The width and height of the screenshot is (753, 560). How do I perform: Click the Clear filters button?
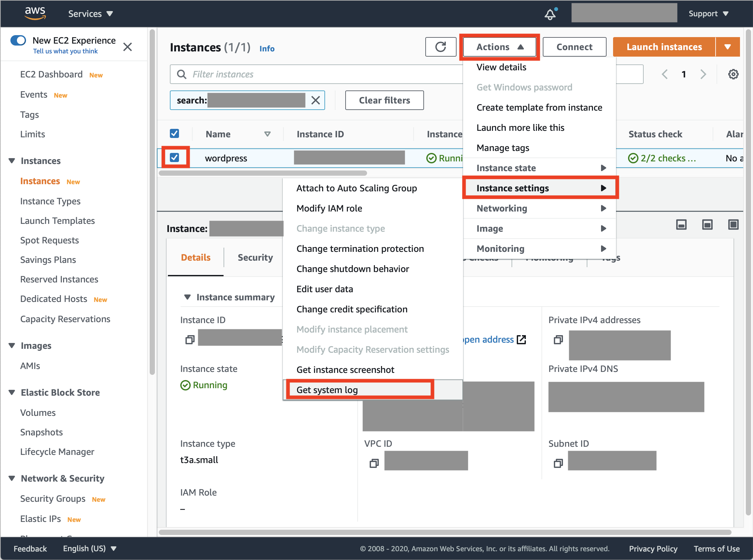tap(384, 100)
